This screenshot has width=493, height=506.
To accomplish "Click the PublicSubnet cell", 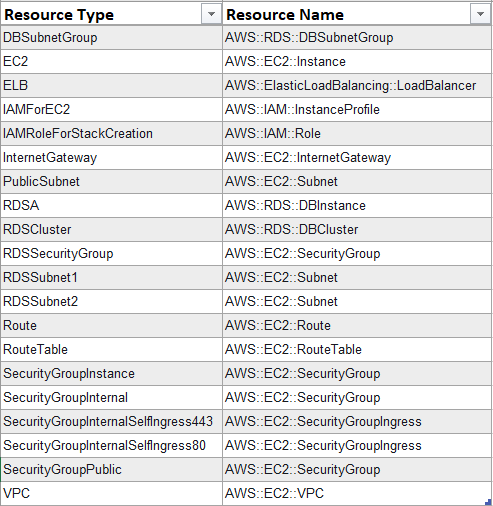I will 111,182.
